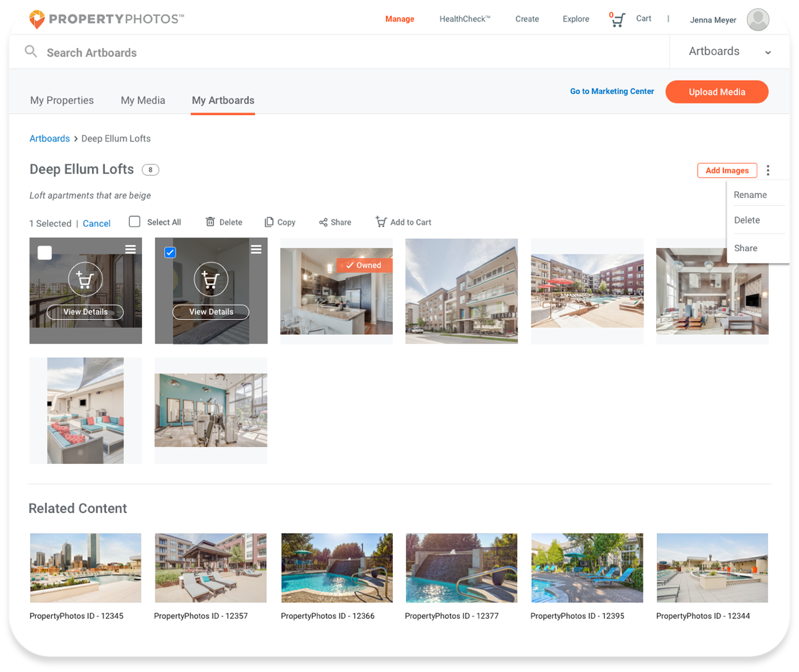Open the Manage navigation item
The width and height of the screenshot is (799, 672).
[399, 19]
